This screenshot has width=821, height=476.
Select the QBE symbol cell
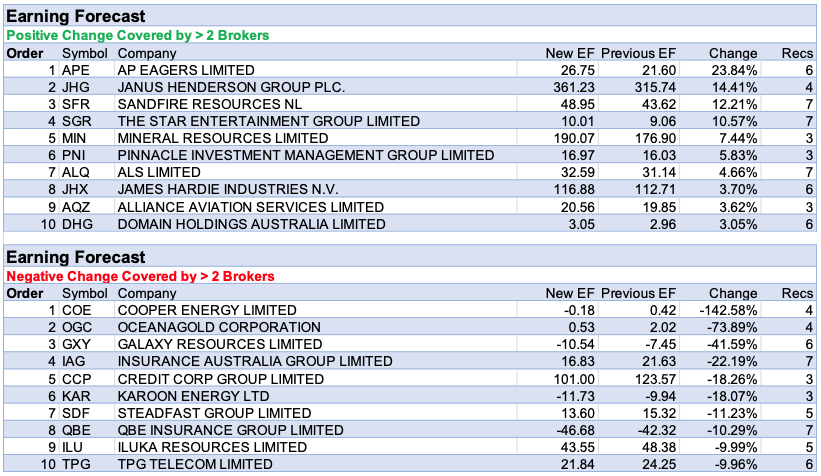[x=76, y=430]
